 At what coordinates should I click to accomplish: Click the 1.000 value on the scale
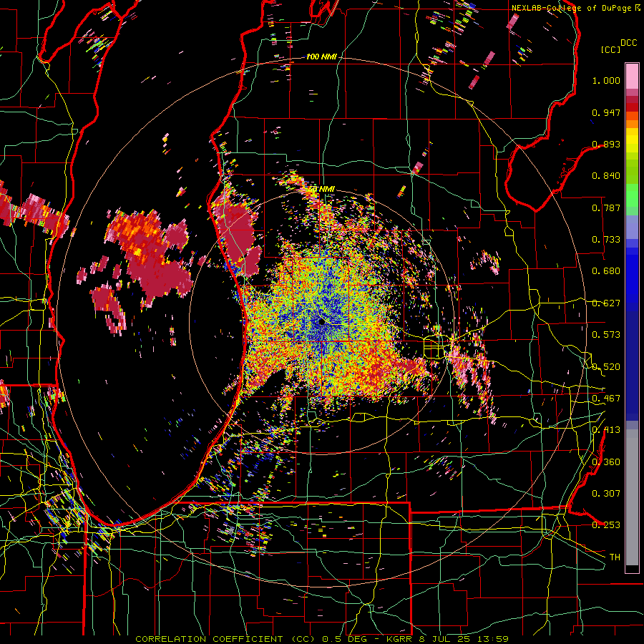tap(606, 80)
